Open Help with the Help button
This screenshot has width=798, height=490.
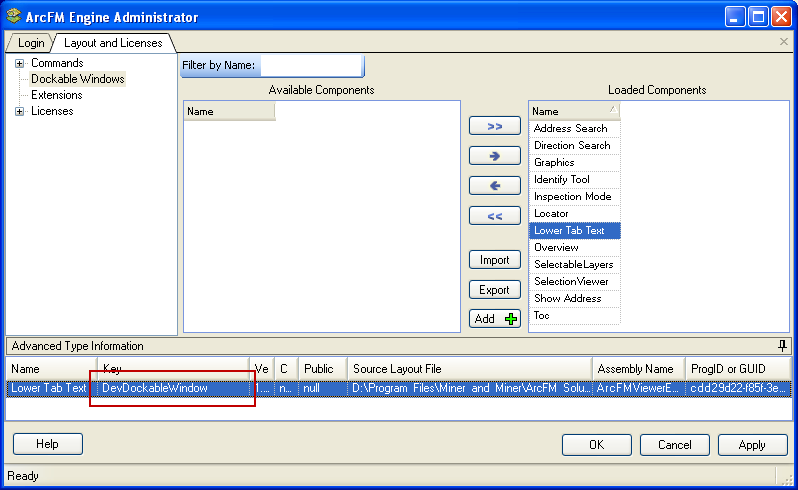47,444
